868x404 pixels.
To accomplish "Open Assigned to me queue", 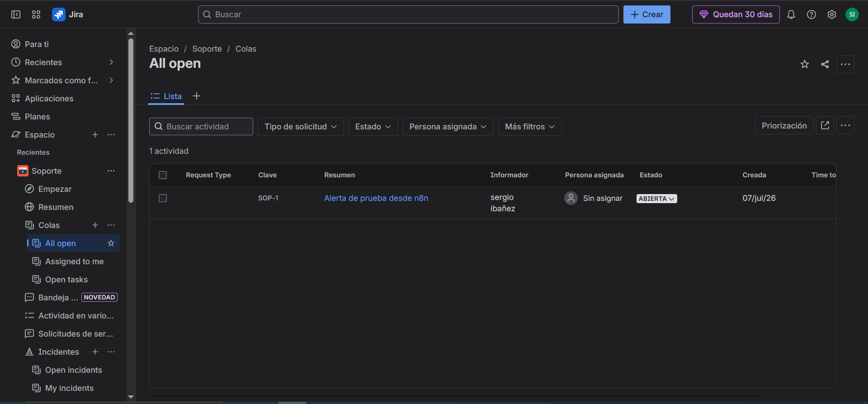I will click(x=74, y=261).
